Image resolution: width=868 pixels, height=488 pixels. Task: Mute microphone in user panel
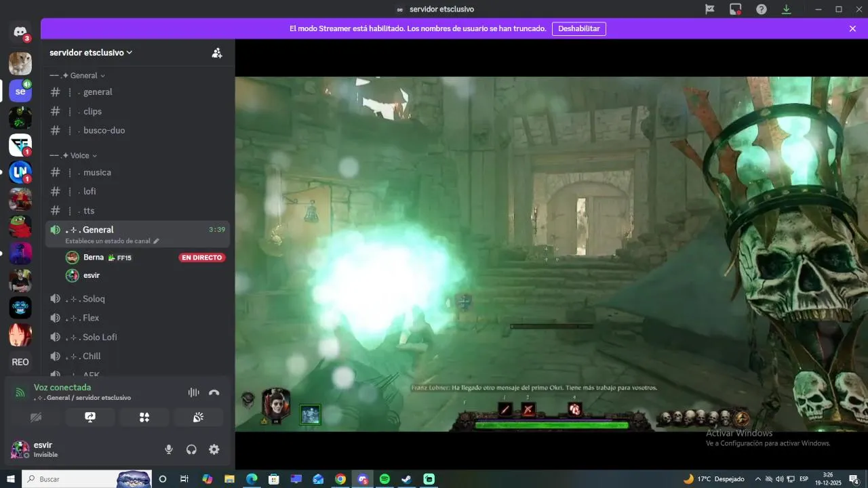(x=169, y=449)
